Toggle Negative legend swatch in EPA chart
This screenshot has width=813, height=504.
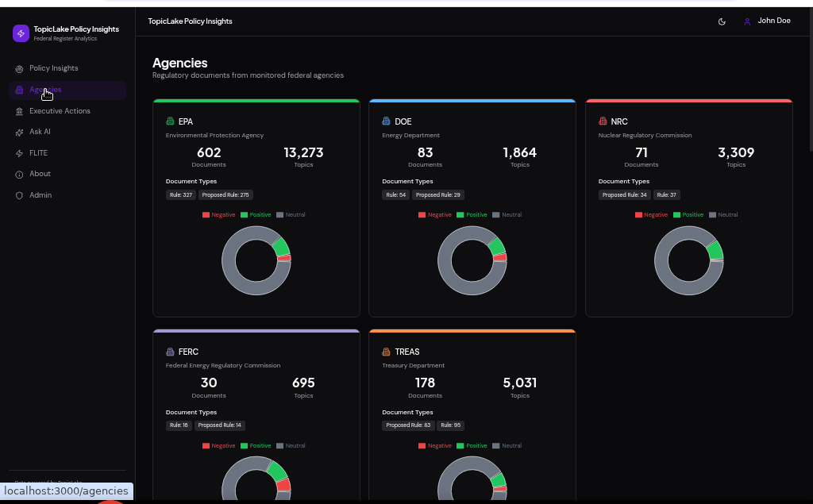coord(206,214)
